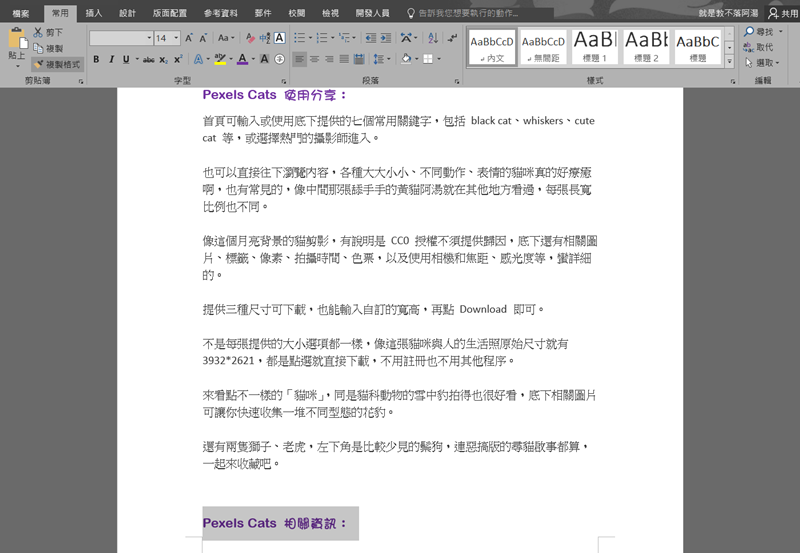Toggle bold formatting
The image size is (800, 553).
click(96, 60)
